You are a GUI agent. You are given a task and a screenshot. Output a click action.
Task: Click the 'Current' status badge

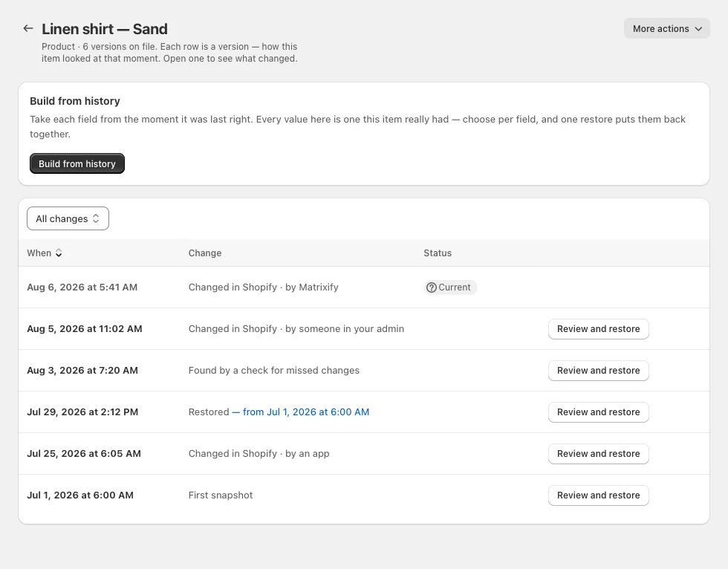450,287
